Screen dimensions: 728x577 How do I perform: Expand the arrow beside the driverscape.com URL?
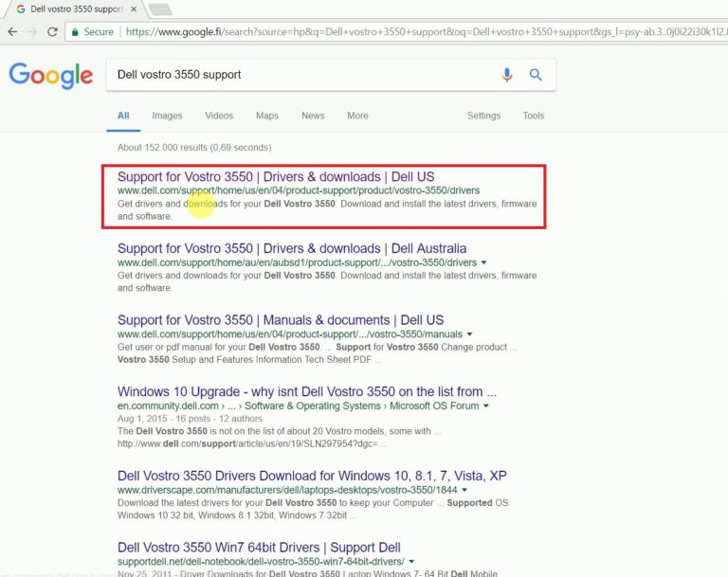tap(466, 490)
